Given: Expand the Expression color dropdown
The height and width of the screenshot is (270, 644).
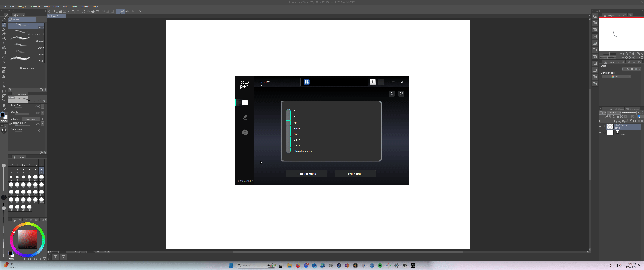Looking at the screenshot, I should tap(616, 77).
